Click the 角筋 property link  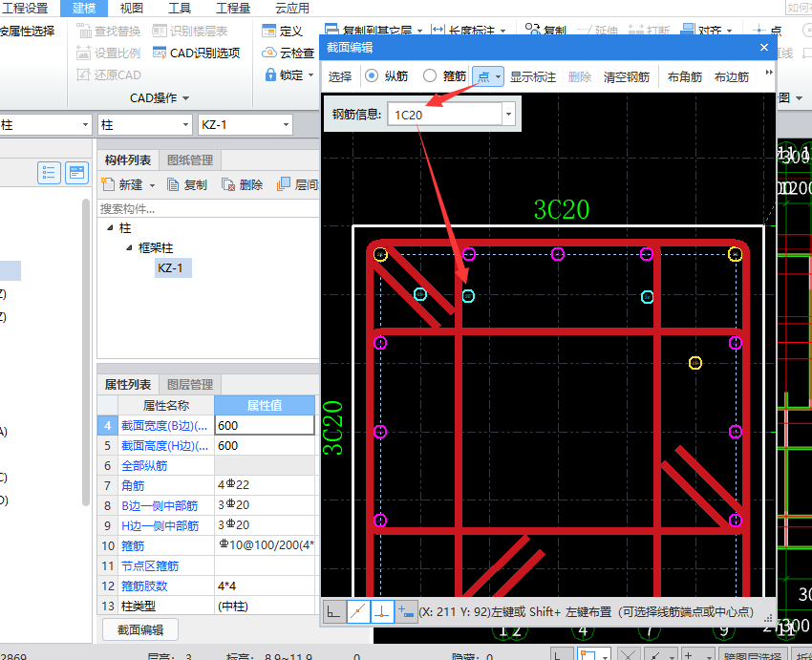point(133,485)
